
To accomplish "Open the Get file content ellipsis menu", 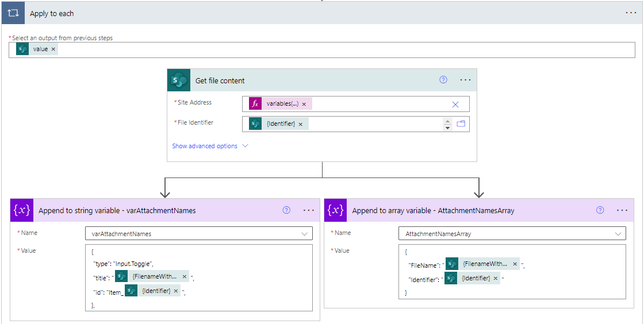I will point(465,80).
